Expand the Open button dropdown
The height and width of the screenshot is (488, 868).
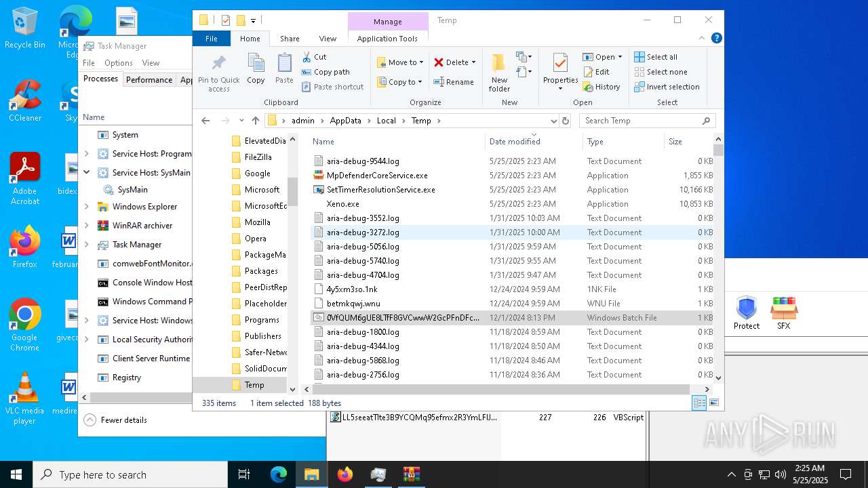620,57
